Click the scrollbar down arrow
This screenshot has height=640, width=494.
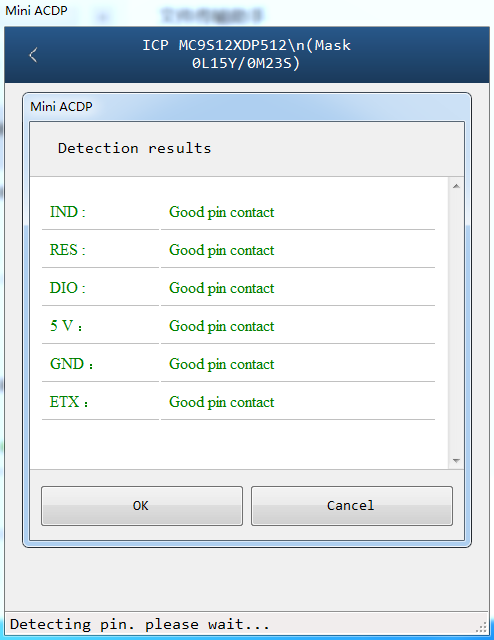456,461
